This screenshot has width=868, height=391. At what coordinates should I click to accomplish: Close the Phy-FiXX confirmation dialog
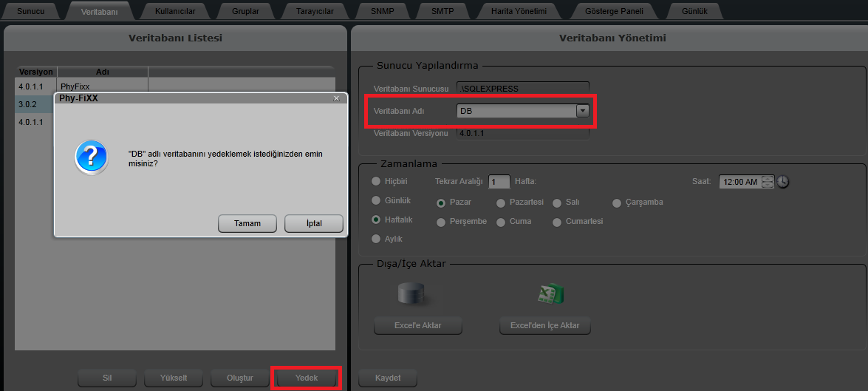pyautogui.click(x=336, y=98)
